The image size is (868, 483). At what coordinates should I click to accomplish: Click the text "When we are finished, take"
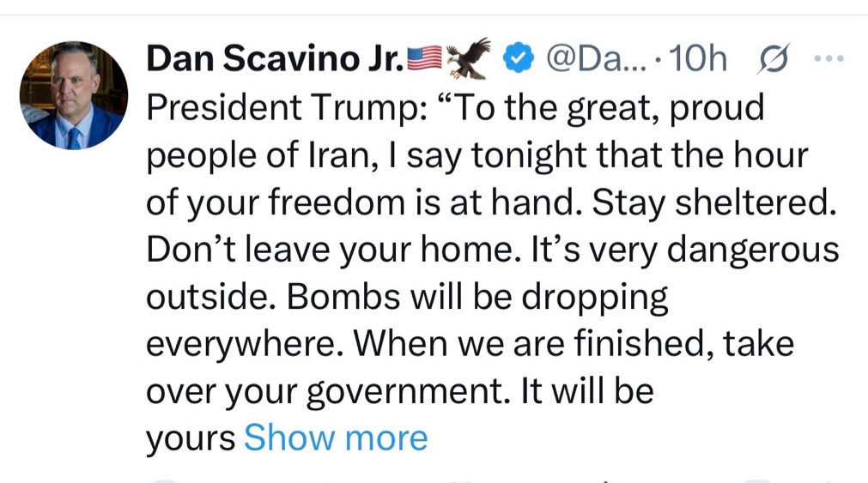pos(574,344)
